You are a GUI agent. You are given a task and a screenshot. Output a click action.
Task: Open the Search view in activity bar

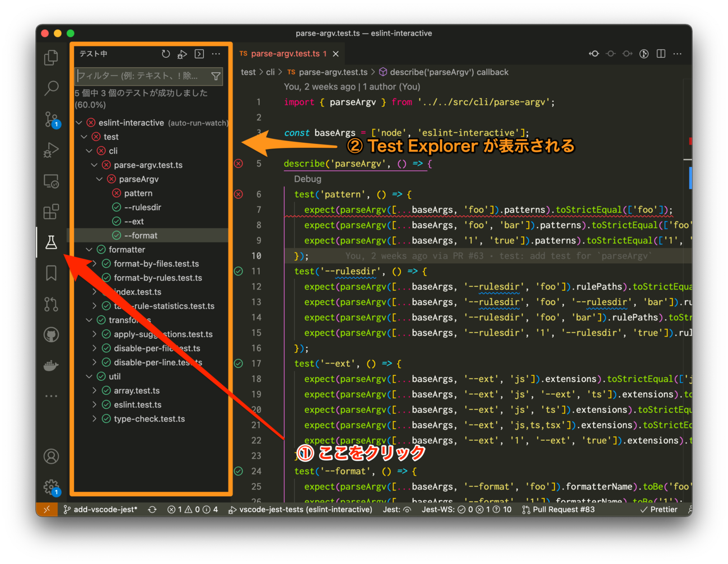click(x=51, y=88)
